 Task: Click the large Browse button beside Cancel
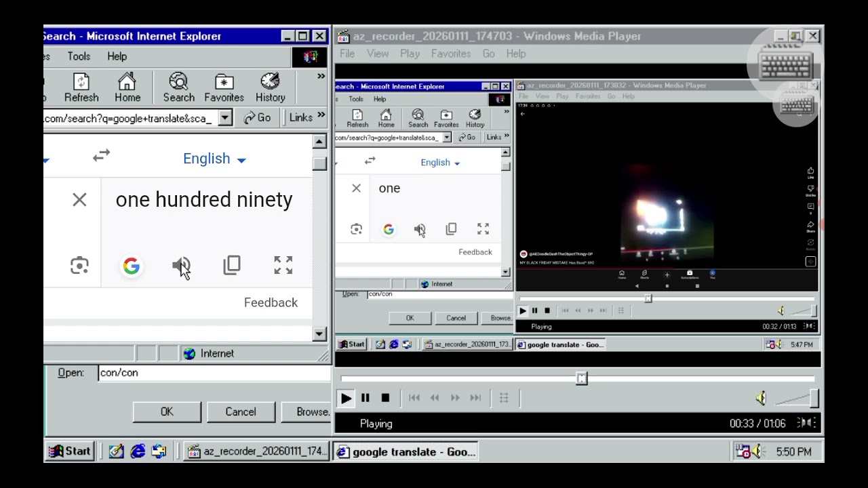tap(306, 411)
